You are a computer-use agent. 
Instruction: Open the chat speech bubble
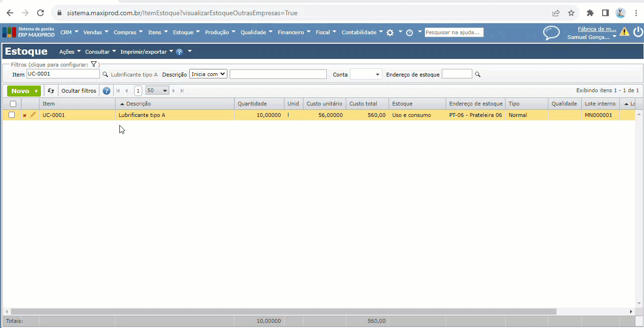point(551,33)
